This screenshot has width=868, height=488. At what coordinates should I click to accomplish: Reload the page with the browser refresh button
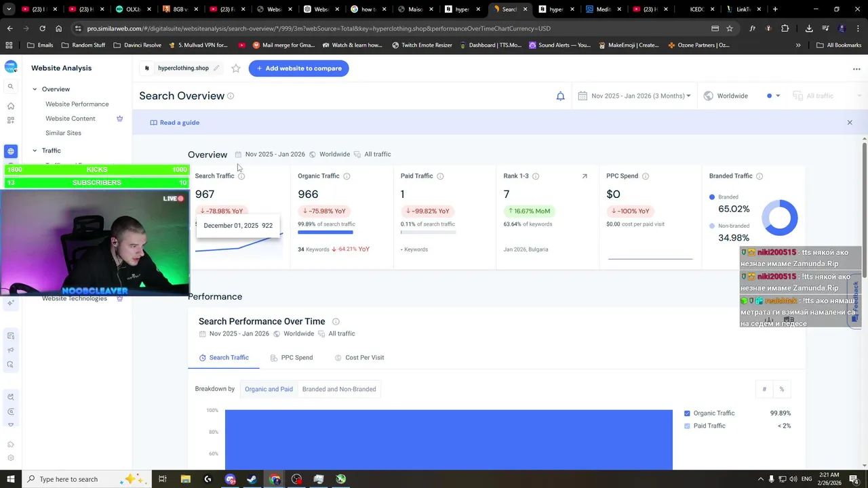(42, 28)
